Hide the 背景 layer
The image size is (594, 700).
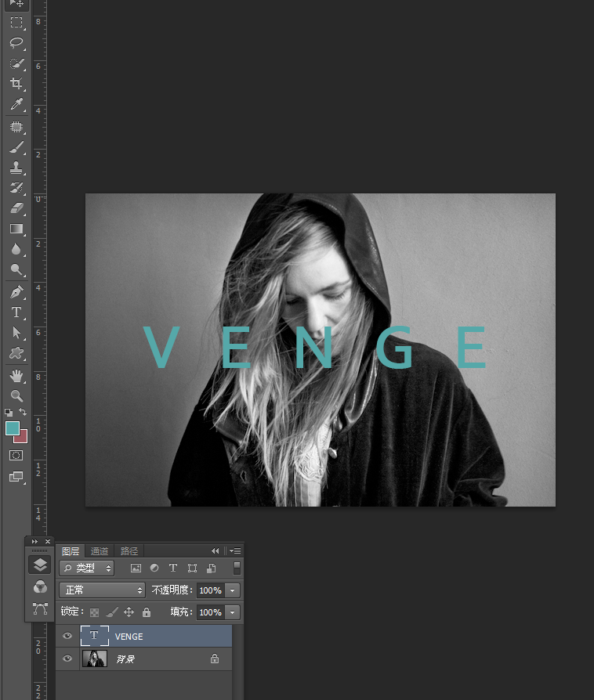pos(67,659)
